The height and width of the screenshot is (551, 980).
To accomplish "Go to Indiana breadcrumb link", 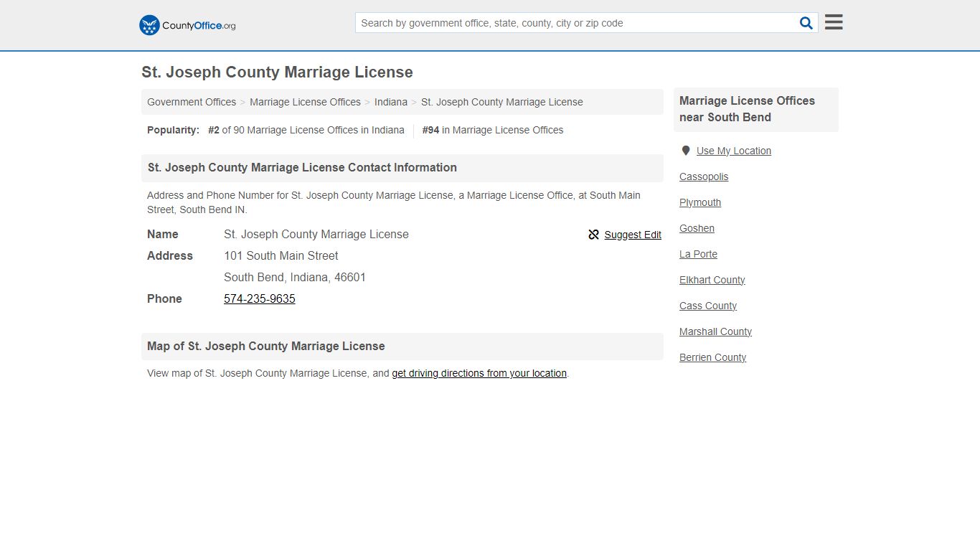I will pos(391,102).
